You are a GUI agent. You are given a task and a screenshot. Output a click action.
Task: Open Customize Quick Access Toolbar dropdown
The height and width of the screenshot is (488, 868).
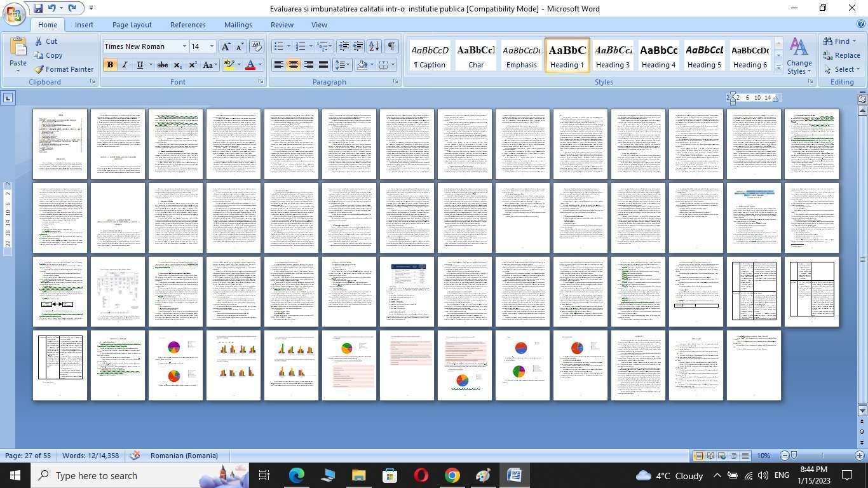[91, 8]
